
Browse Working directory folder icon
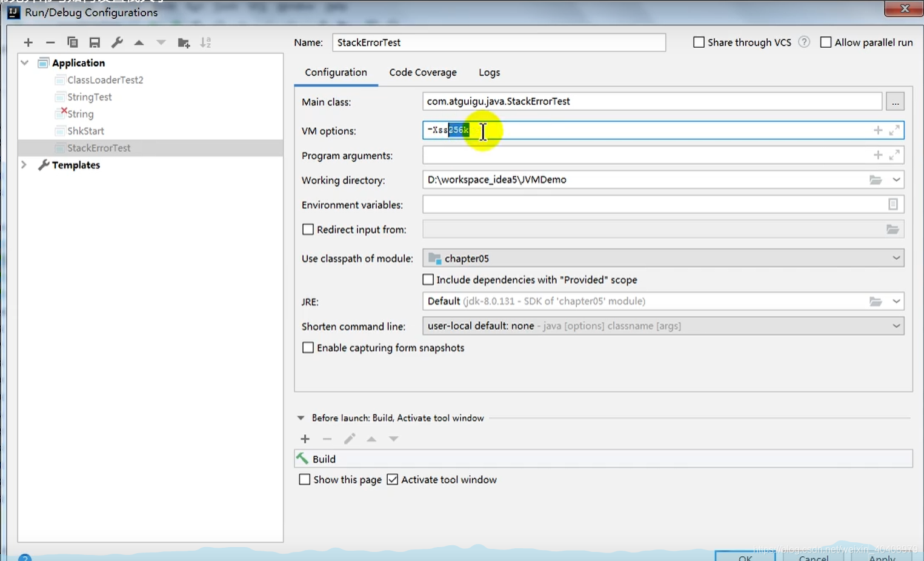point(876,180)
